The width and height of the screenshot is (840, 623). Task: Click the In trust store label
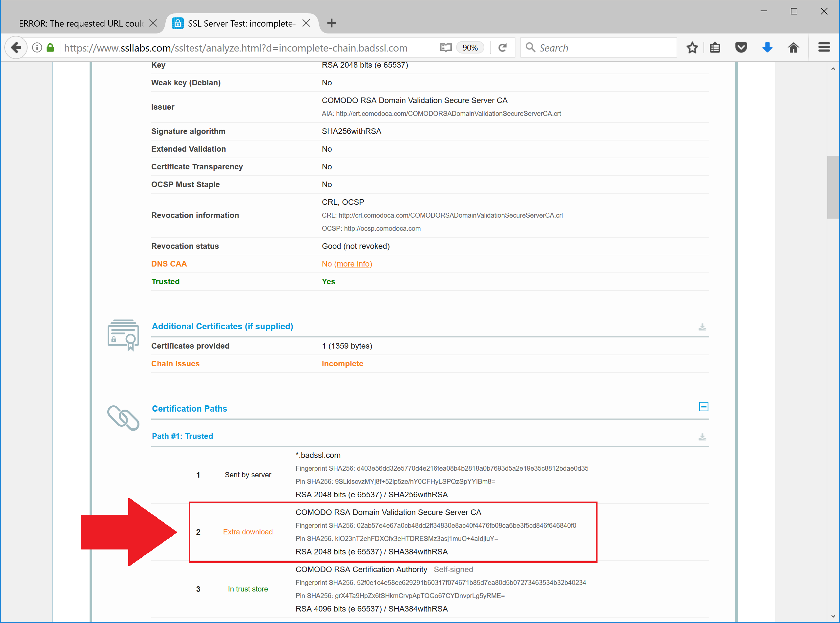[x=248, y=589]
